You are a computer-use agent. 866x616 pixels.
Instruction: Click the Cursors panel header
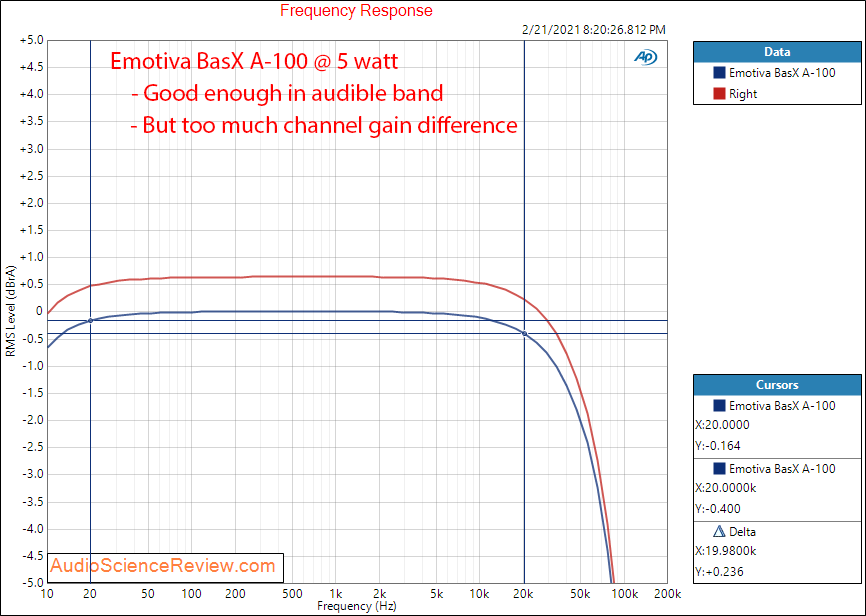click(777, 385)
